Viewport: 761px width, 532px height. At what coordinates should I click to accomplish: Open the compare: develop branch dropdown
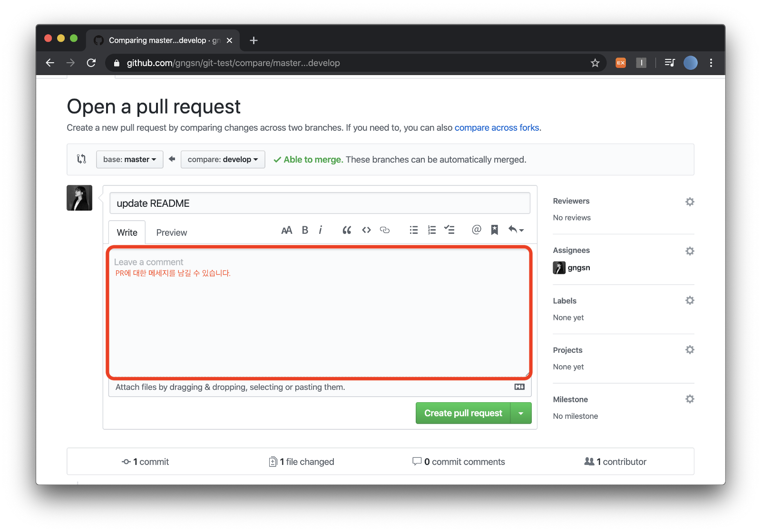click(223, 159)
